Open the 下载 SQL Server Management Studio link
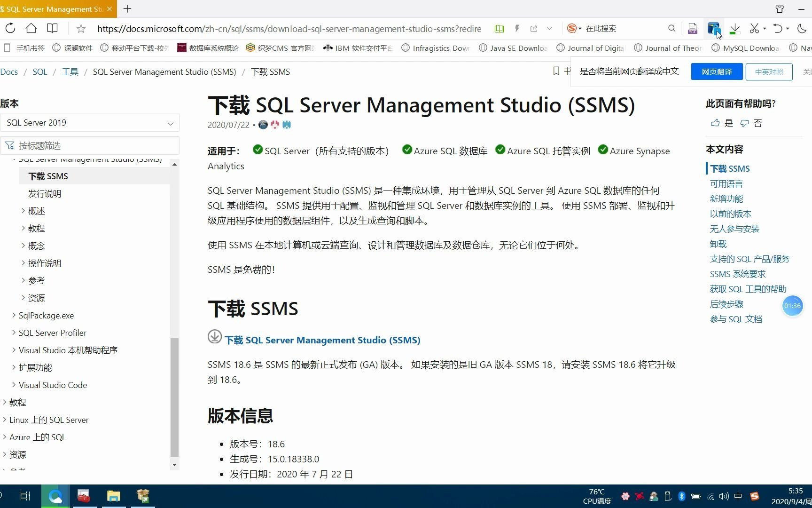The image size is (812, 508). pos(322,340)
